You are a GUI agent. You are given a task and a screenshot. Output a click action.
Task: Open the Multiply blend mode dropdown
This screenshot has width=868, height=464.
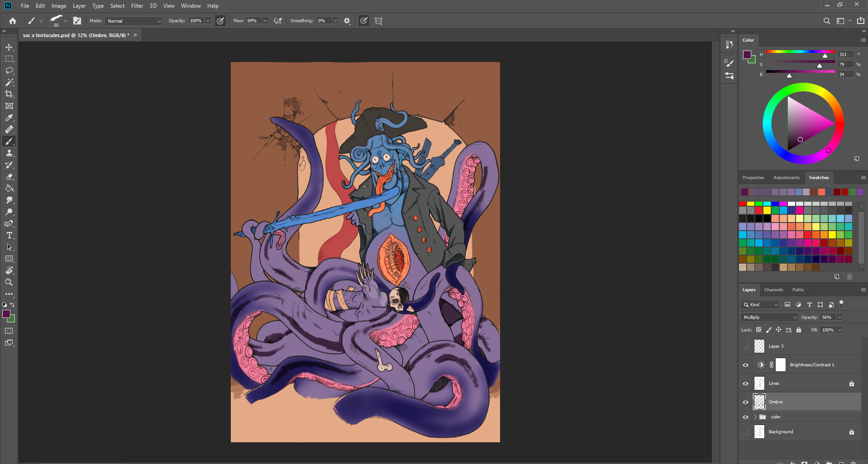769,317
